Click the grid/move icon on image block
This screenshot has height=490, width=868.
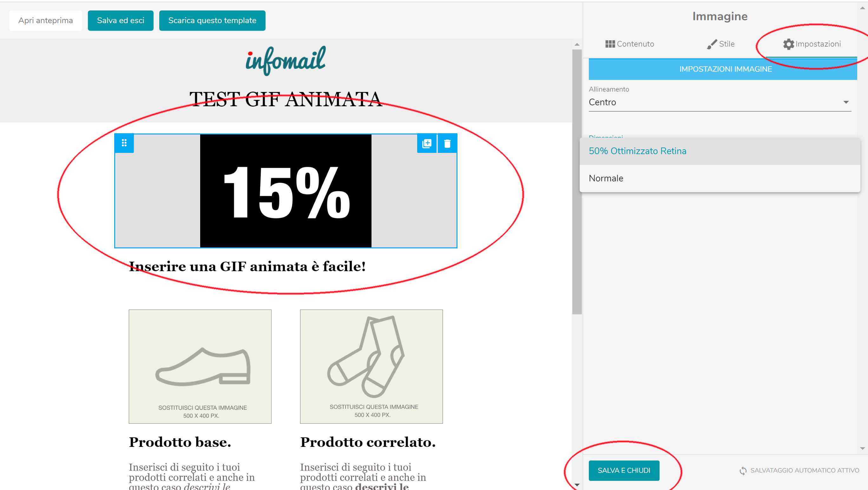pos(124,142)
